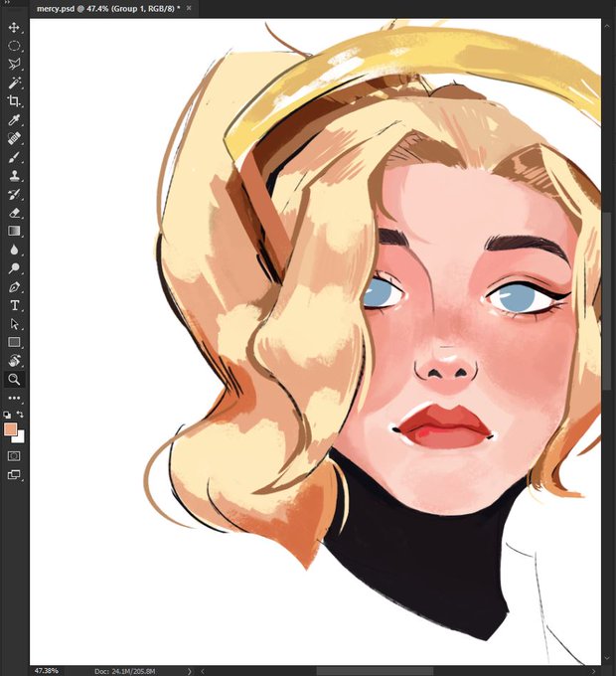Select the Eyedropper tool

point(14,120)
